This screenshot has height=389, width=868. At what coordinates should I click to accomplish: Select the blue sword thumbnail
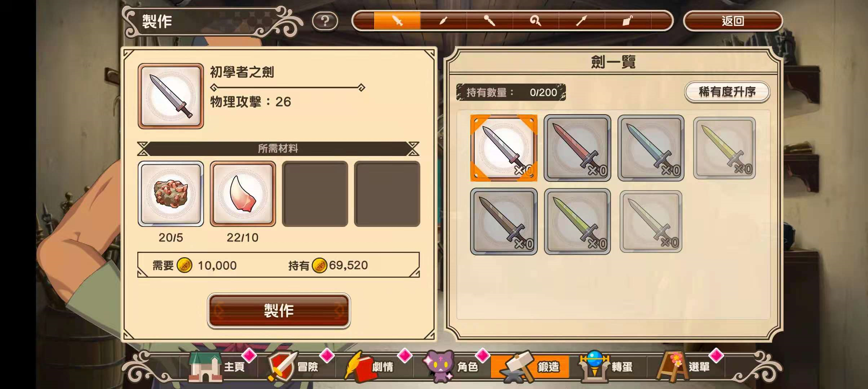coord(651,148)
